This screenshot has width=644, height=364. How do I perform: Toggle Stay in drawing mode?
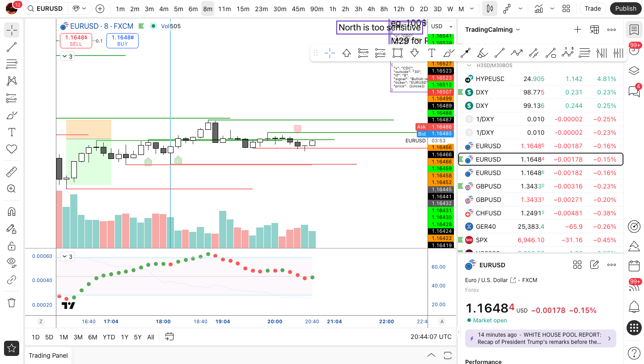point(12,229)
